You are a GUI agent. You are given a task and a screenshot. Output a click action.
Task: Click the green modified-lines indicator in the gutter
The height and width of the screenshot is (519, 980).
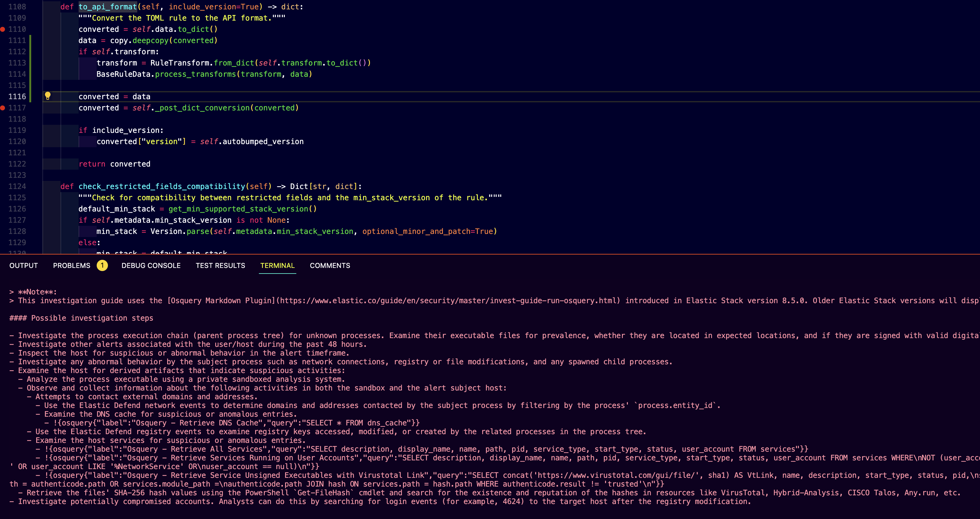click(31, 69)
